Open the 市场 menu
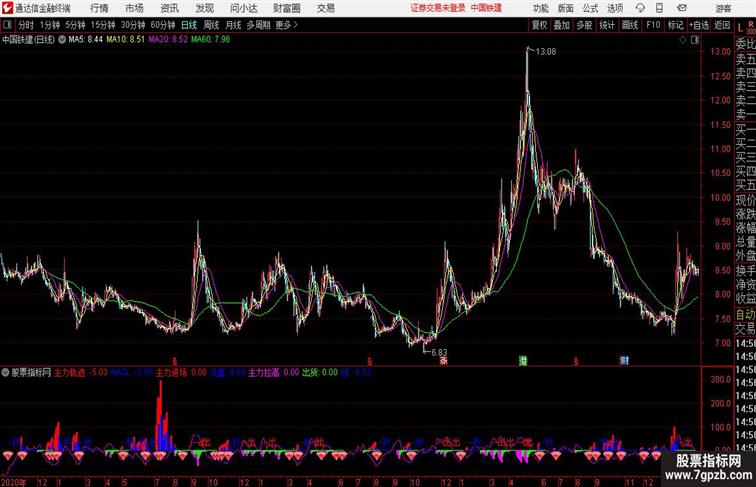 [134, 8]
